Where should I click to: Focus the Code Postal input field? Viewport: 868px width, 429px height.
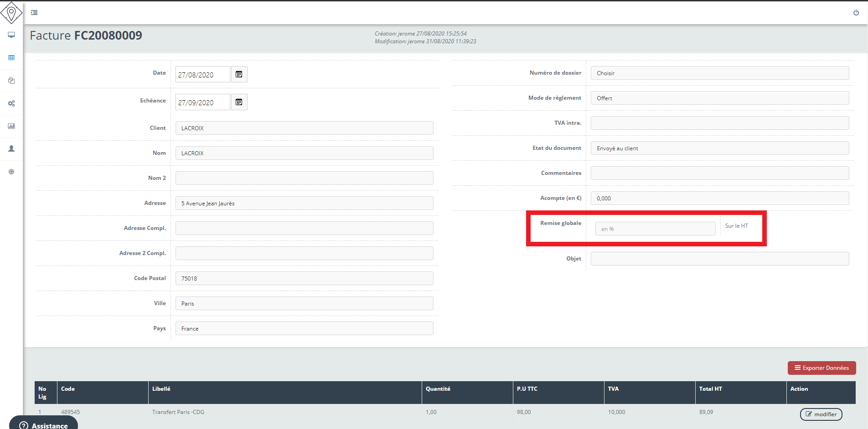(x=304, y=278)
